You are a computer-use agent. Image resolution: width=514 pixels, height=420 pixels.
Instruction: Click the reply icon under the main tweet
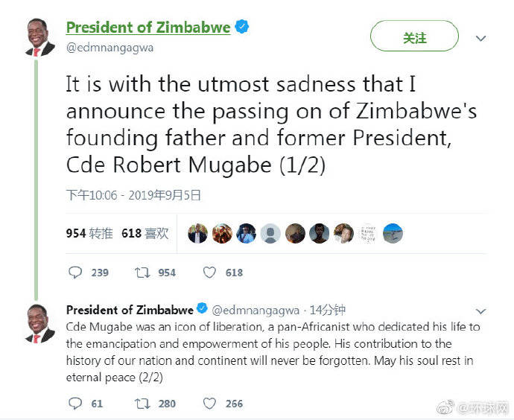click(74, 273)
